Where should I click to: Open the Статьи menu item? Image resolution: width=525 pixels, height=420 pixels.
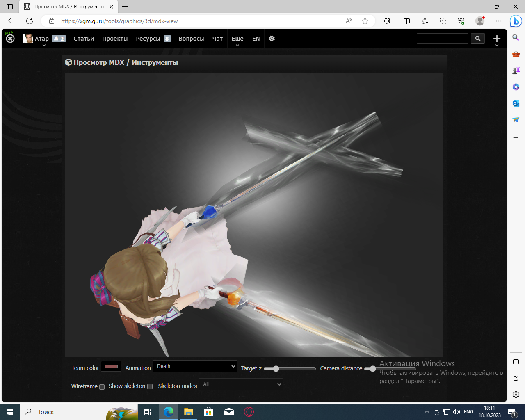tap(84, 39)
